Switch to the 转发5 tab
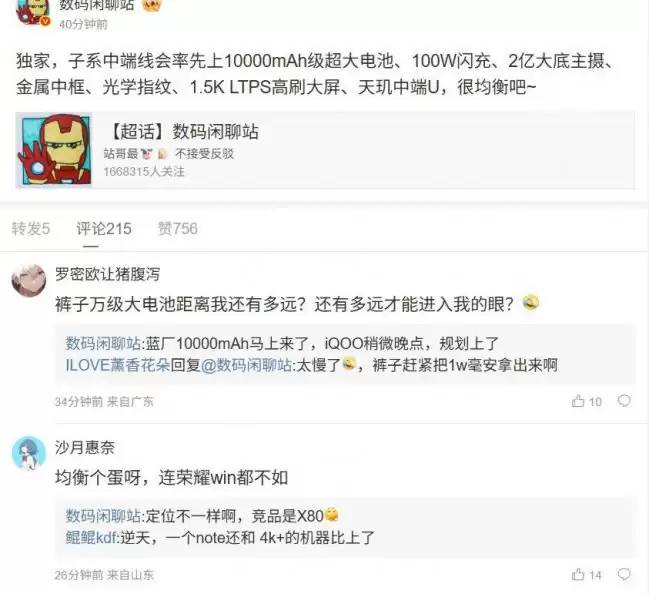 [x=31, y=228]
